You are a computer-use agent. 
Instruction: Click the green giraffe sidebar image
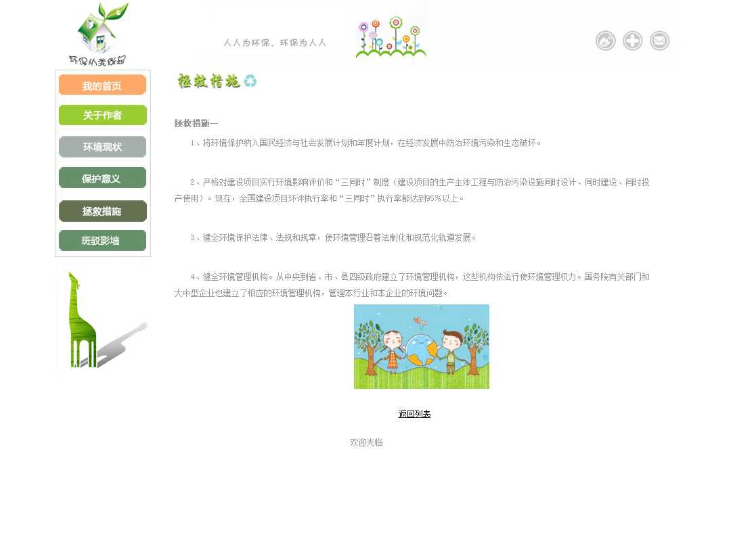[x=102, y=319]
